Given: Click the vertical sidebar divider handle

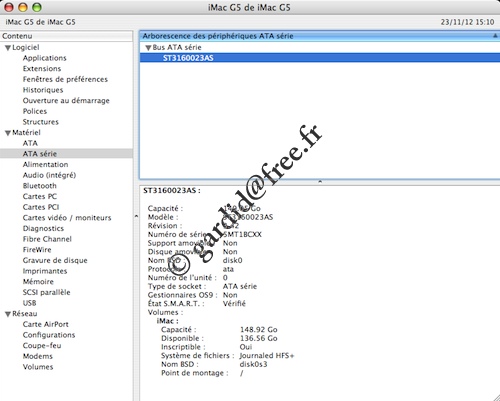Looking at the screenshot, I should click(x=136, y=216).
